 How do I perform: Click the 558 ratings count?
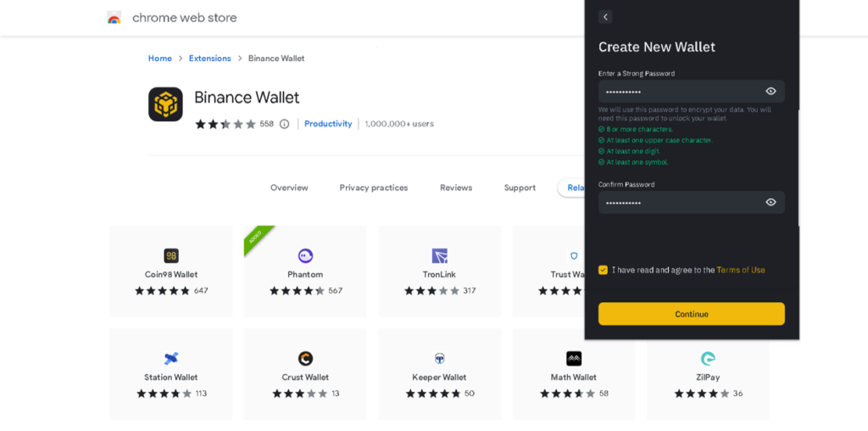point(267,124)
